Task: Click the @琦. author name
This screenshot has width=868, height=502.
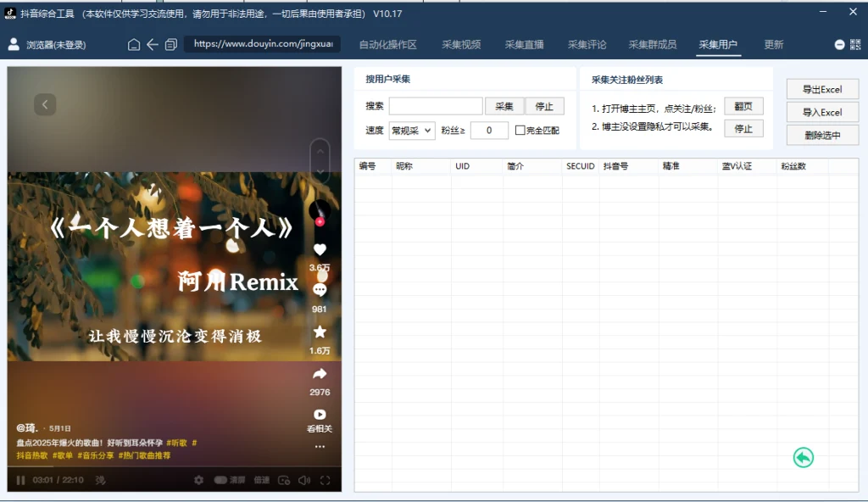Action: coord(26,427)
